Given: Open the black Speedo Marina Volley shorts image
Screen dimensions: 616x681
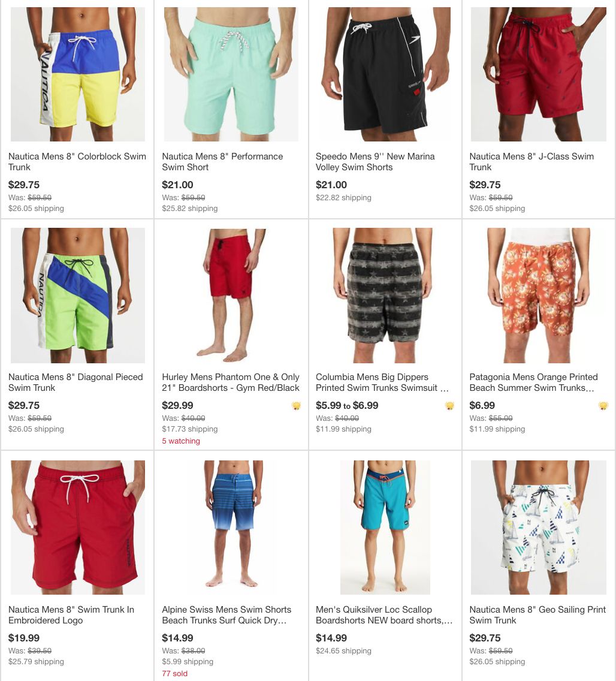Looking at the screenshot, I should (385, 74).
